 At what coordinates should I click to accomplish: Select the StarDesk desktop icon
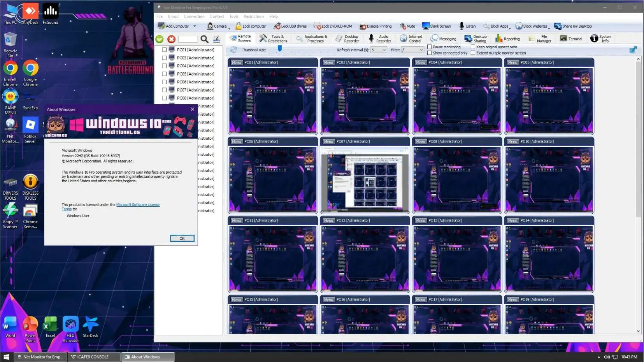point(90,327)
